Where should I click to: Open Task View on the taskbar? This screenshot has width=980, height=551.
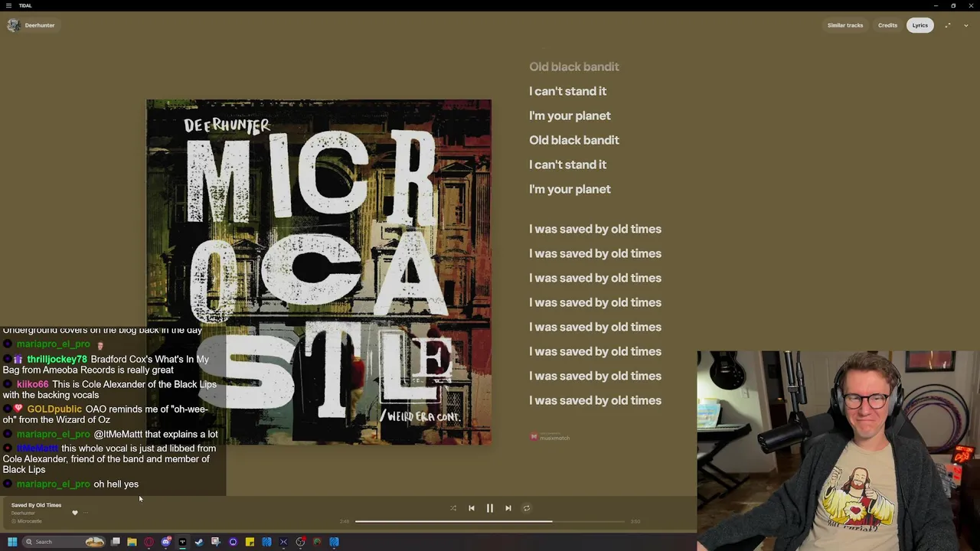[116, 542]
